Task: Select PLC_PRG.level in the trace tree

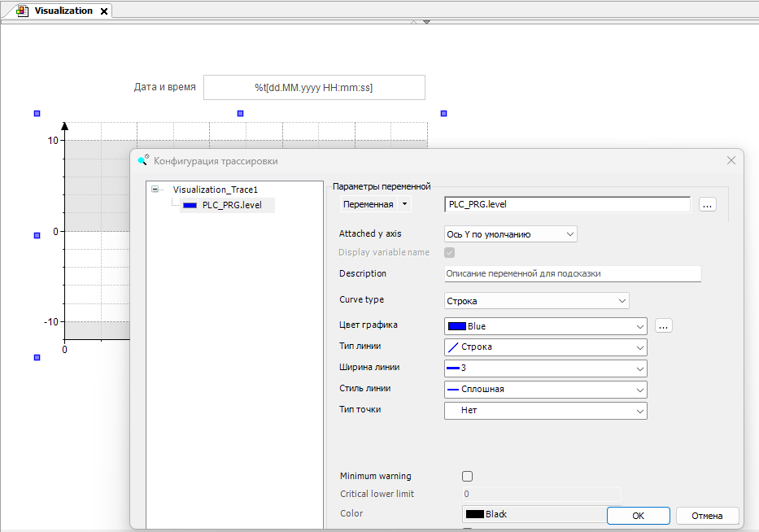Action: click(231, 205)
